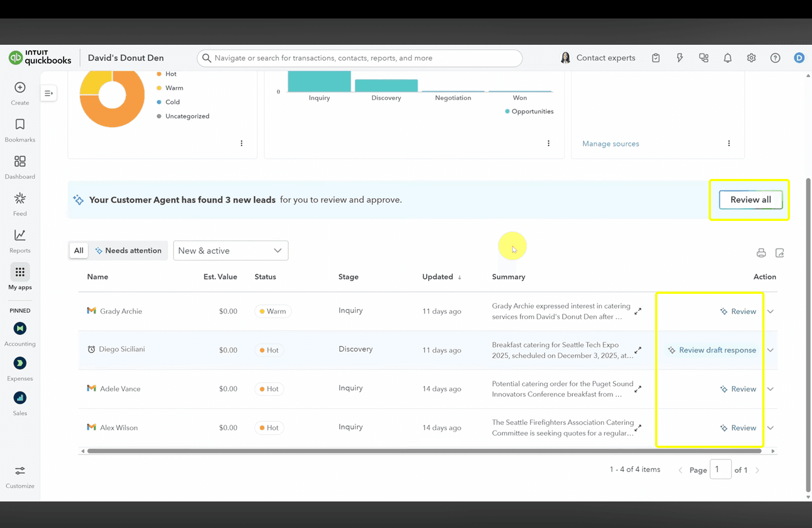Click the search bar field
This screenshot has height=528, width=812.
pos(360,58)
